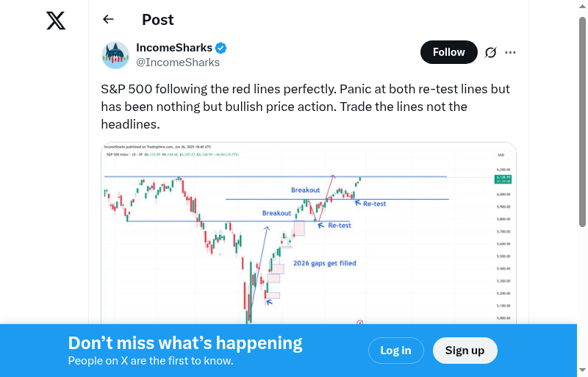
Task: Click the scrollbar down arrow
Action: (583, 371)
